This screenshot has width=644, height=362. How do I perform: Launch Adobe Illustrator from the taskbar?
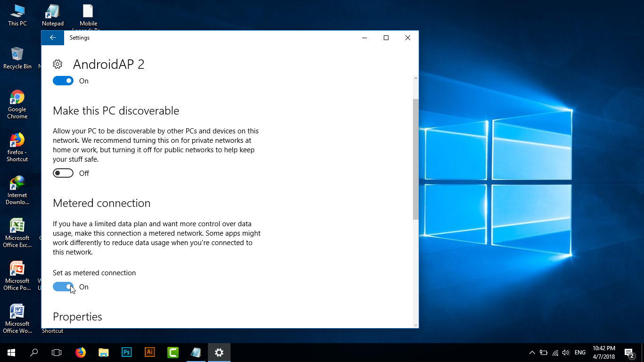click(x=149, y=352)
